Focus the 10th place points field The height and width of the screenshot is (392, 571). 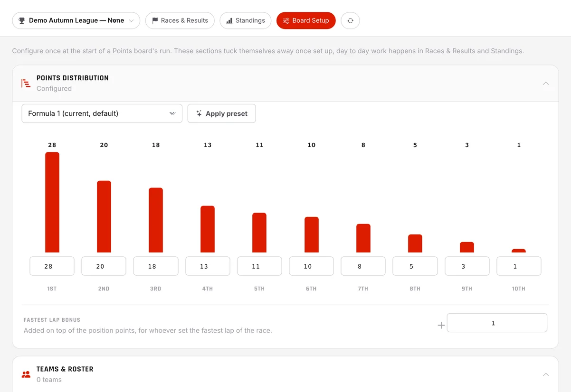519,266
